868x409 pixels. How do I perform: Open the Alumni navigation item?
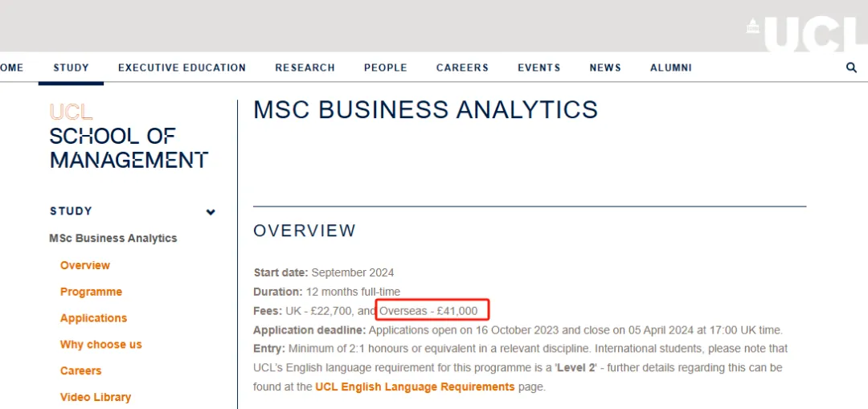coord(671,67)
